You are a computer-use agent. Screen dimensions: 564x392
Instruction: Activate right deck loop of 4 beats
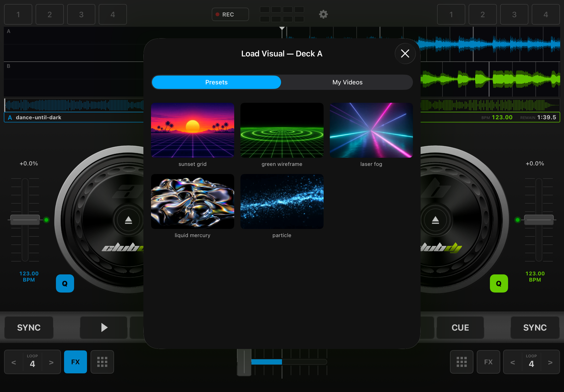coord(531,362)
